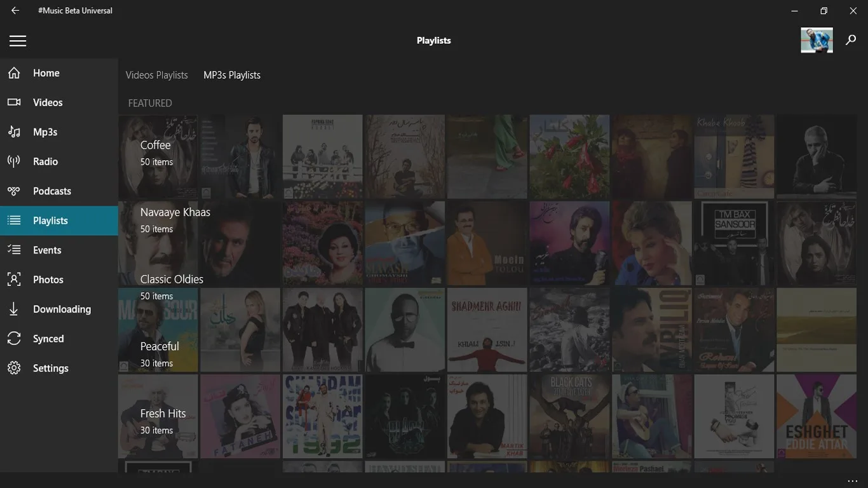Click the Shadmehr Aghili album cover
This screenshot has height=488, width=868.
click(x=487, y=330)
